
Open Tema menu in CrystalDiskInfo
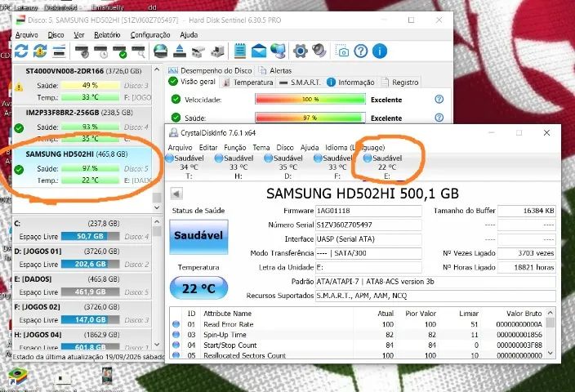[261, 148]
